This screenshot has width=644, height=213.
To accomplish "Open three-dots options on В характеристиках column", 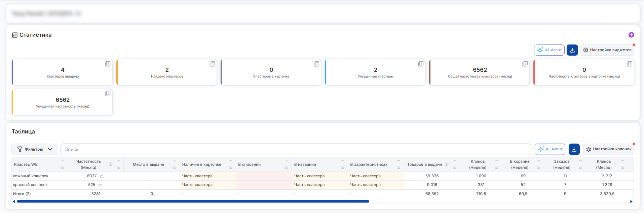I will (x=399, y=161).
